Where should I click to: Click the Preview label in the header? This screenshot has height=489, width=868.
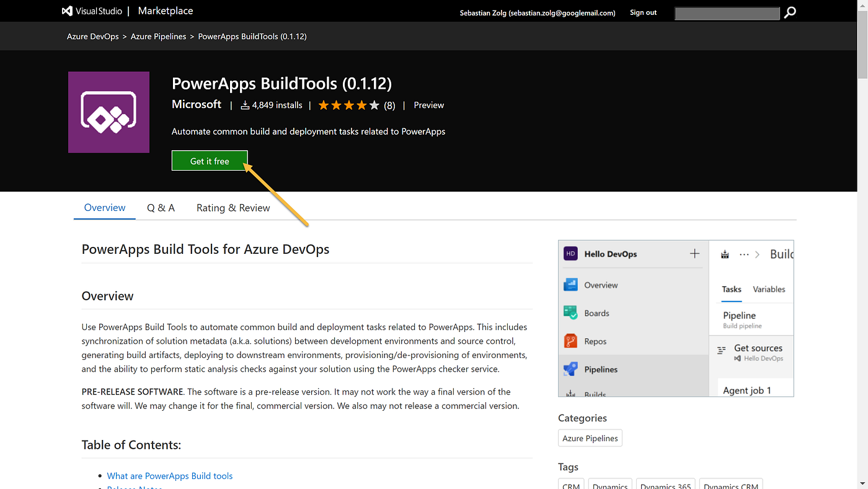(429, 105)
